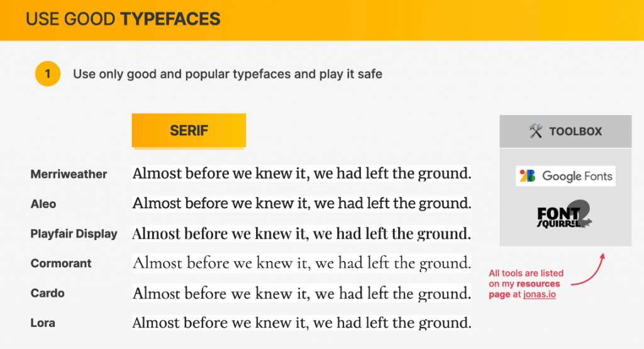This screenshot has height=349, width=644.
Task: Click the Merriweather sample sentence
Action: [x=301, y=174]
